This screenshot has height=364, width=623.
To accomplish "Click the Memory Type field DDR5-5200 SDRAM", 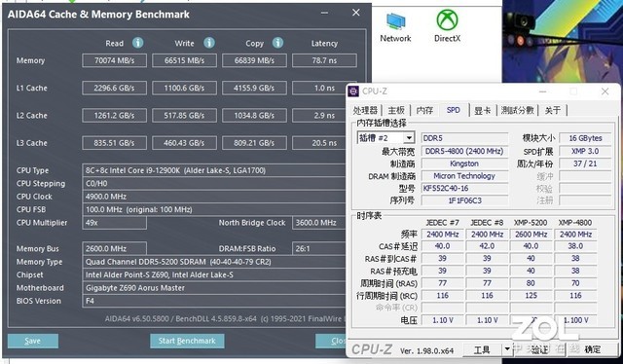I will (214, 262).
